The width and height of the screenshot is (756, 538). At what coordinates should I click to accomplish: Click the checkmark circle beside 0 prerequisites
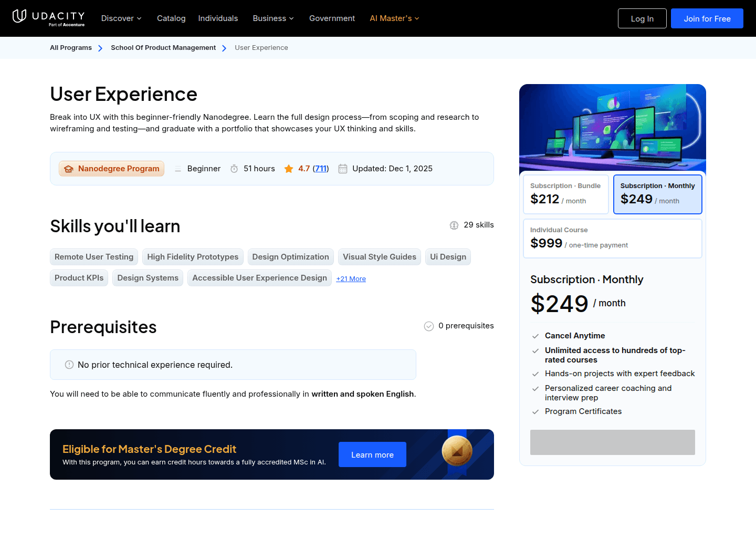click(x=428, y=326)
